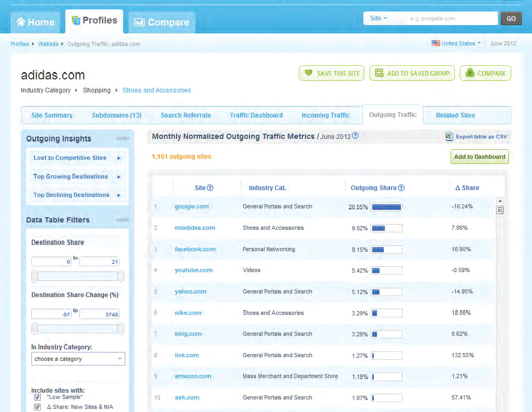Click the United States flag icon
Screen dimensions: 532x412
click(x=435, y=43)
